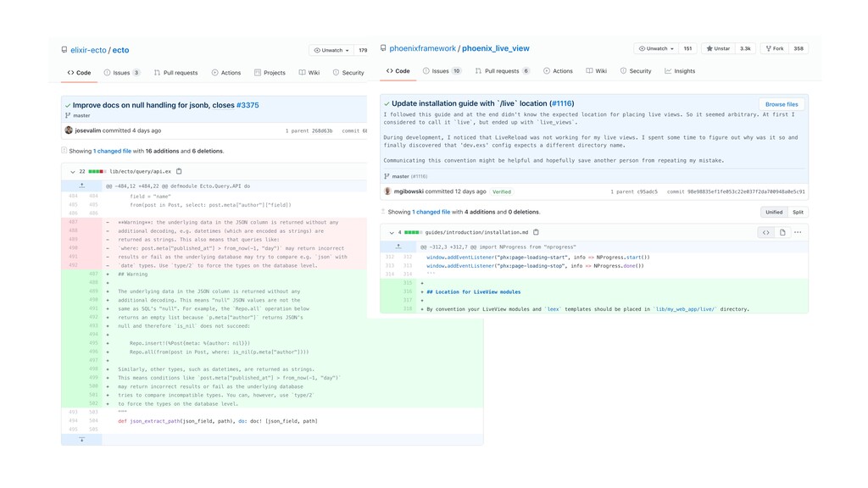Viewport: 868px width, 488px height.
Task: Expand diff upward in api.ex
Action: 82,186
